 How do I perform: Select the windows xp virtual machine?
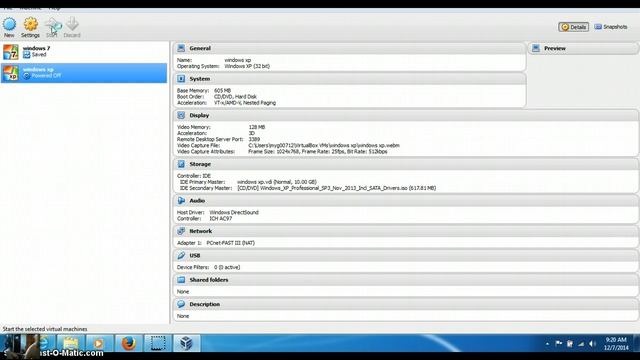coord(84,73)
